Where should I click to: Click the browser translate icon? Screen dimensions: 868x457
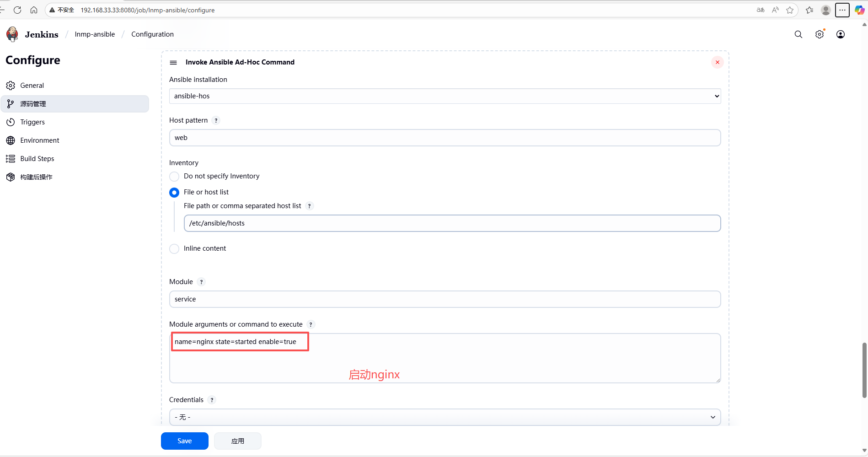point(761,10)
